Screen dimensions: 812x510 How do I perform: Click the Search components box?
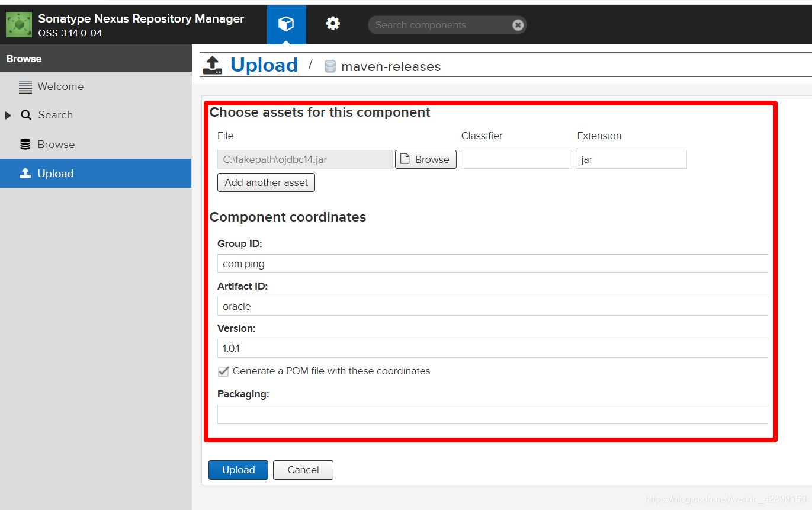(x=447, y=25)
